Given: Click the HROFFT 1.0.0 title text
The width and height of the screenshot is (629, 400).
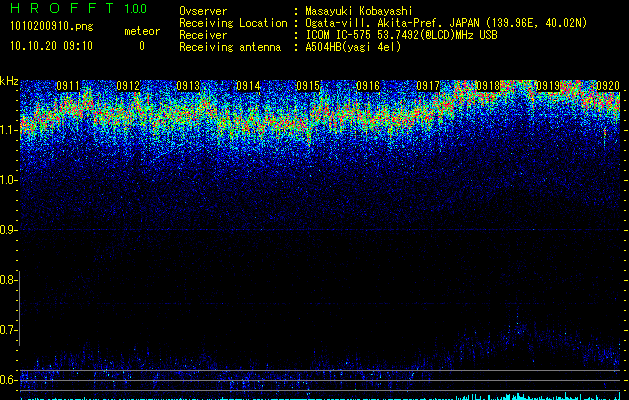Looking at the screenshot, I should 79,8.
